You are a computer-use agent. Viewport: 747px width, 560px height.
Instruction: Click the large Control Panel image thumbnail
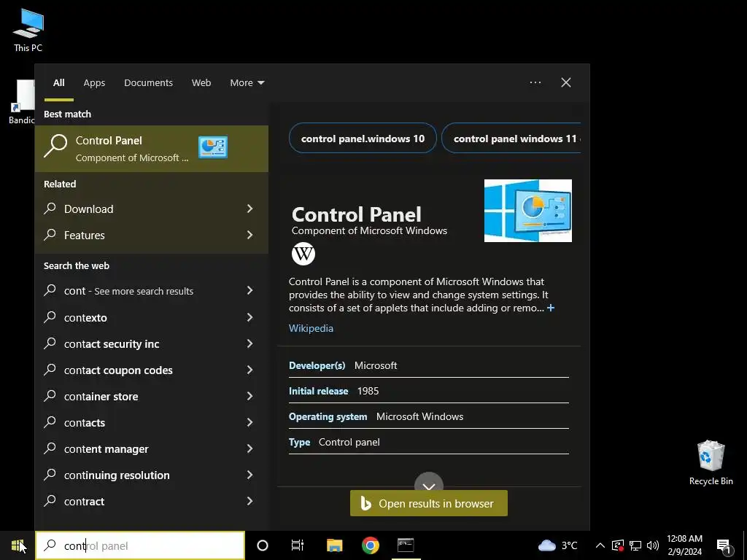click(528, 211)
